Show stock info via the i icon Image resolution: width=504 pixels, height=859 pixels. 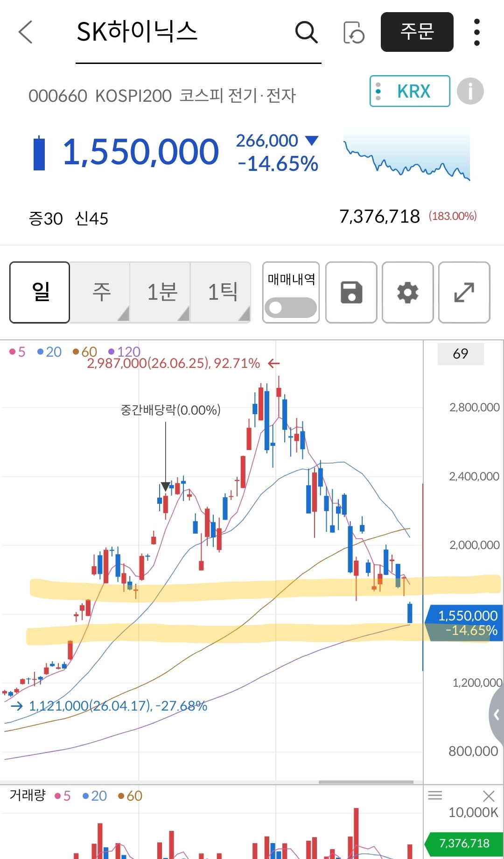click(470, 91)
